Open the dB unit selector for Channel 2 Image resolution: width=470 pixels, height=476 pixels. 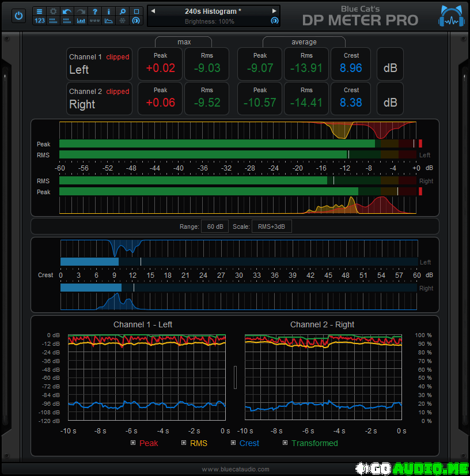click(390, 99)
